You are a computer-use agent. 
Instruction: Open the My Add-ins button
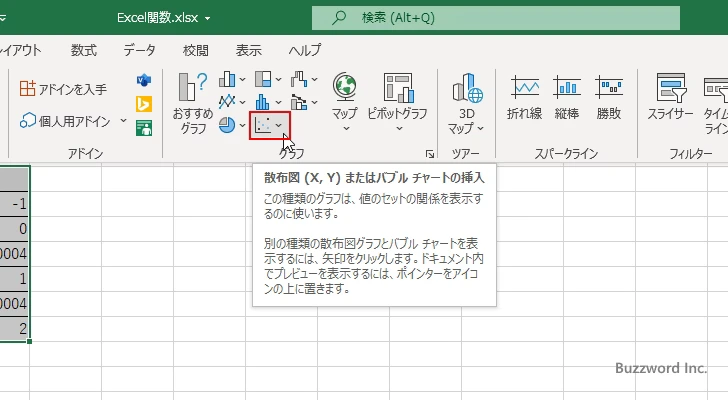tap(65, 121)
